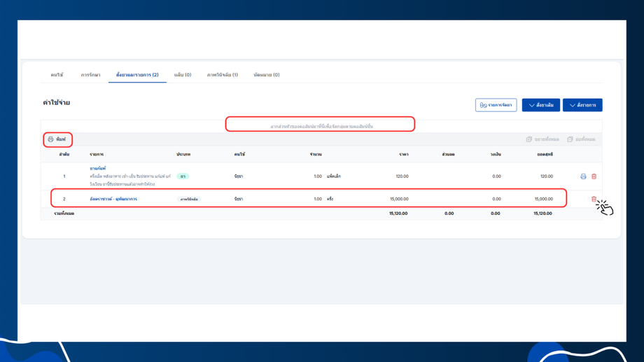This screenshot has width=644, height=362.
Task: Delete row 1 with trash icon
Action: click(x=594, y=176)
